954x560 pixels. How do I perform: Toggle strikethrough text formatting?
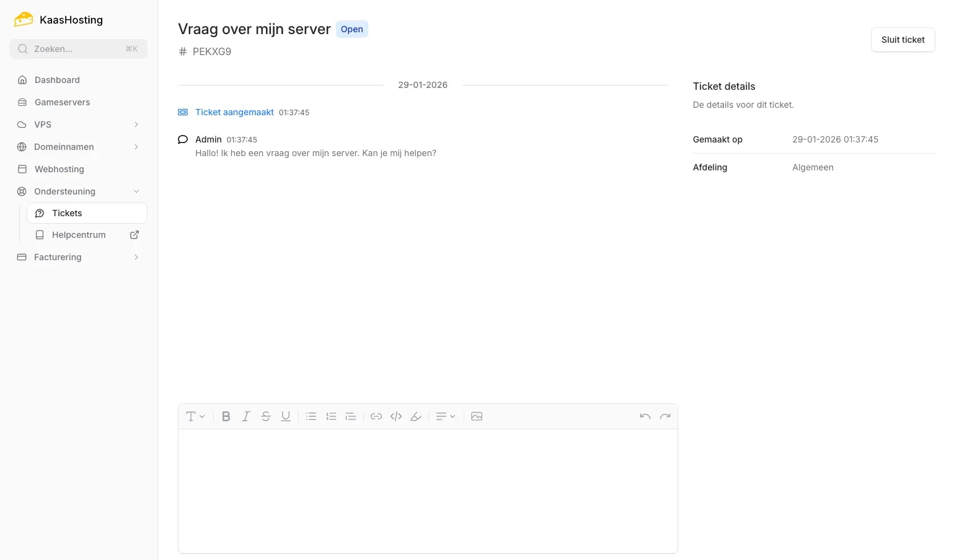tap(266, 416)
